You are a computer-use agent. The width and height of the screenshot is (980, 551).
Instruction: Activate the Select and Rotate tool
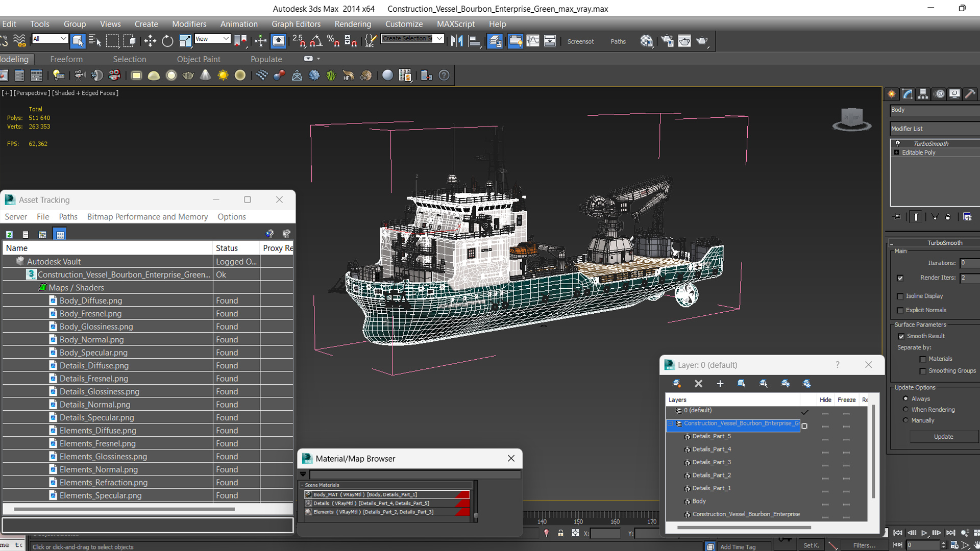tap(167, 41)
